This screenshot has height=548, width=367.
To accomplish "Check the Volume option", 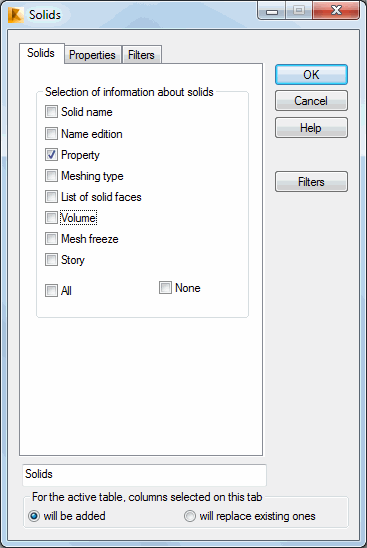I will click(x=51, y=217).
